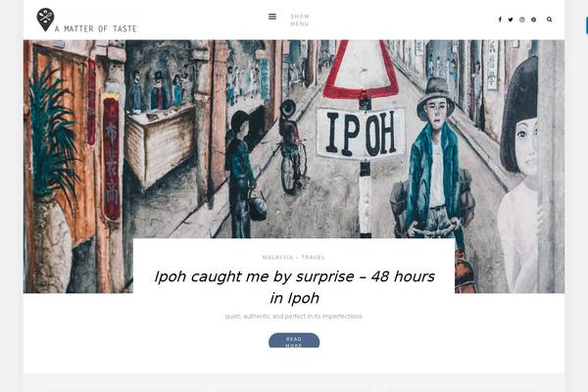
Task: Click the cyclist with hat in mural
Action: pyautogui.click(x=291, y=146)
